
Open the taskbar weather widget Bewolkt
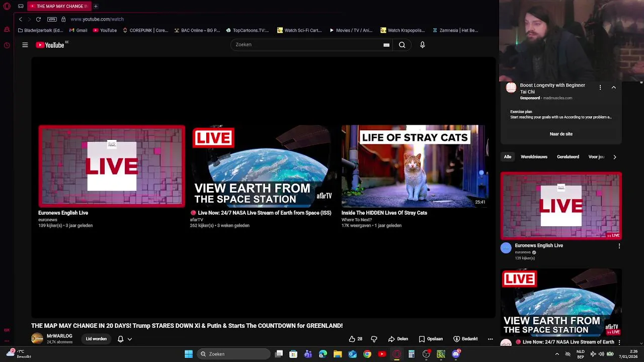pos(19,354)
